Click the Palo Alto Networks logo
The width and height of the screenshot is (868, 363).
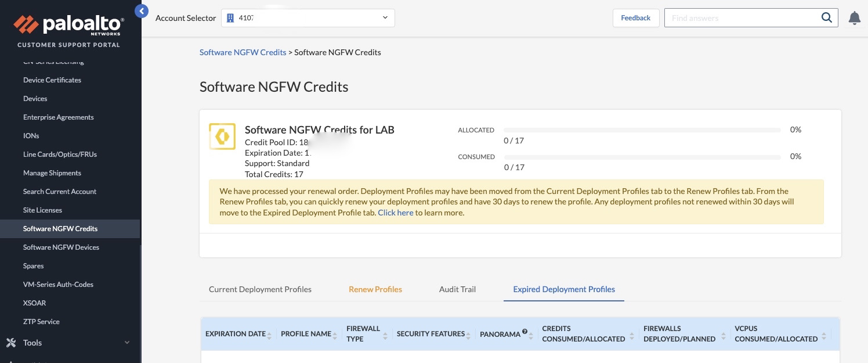(x=69, y=26)
